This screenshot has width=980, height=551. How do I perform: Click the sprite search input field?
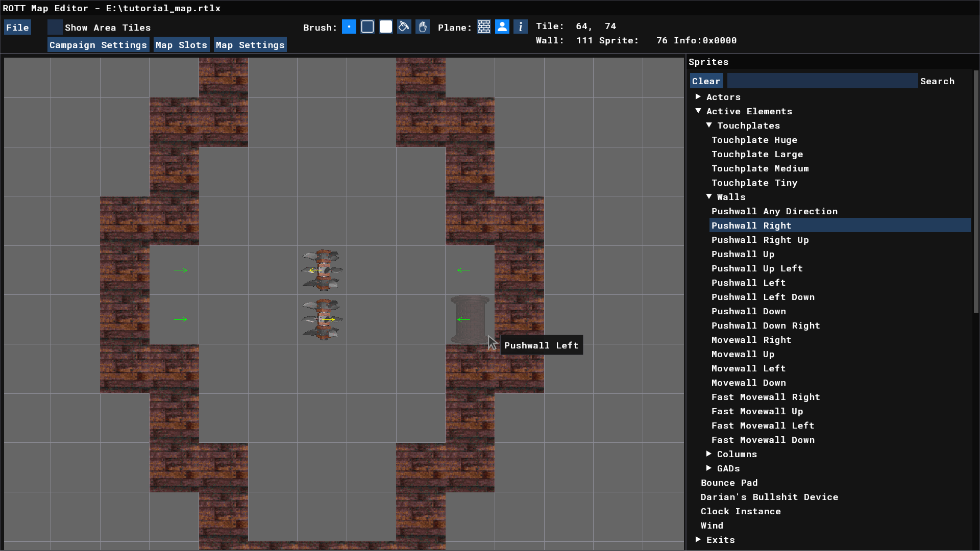[822, 81]
